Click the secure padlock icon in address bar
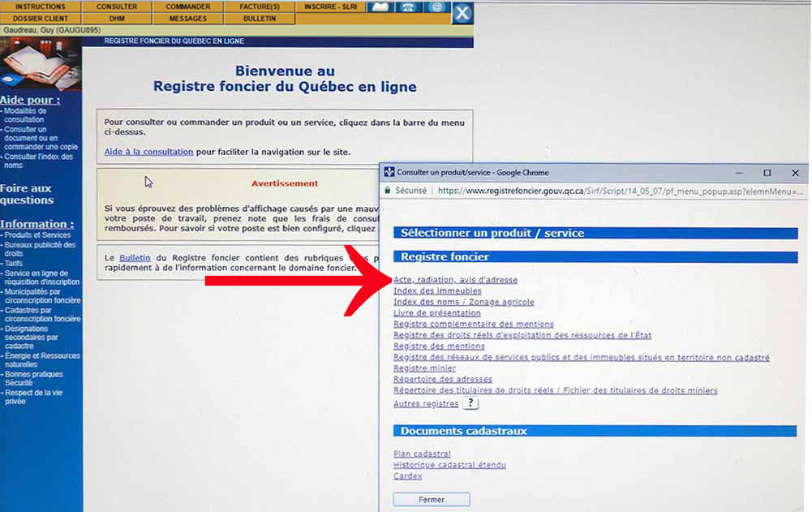The width and height of the screenshot is (812, 512). [389, 191]
